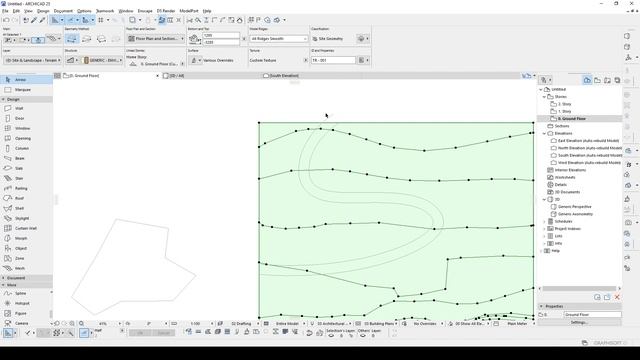Expand the Document toolbox group
The image size is (640, 360).
coord(3,278)
